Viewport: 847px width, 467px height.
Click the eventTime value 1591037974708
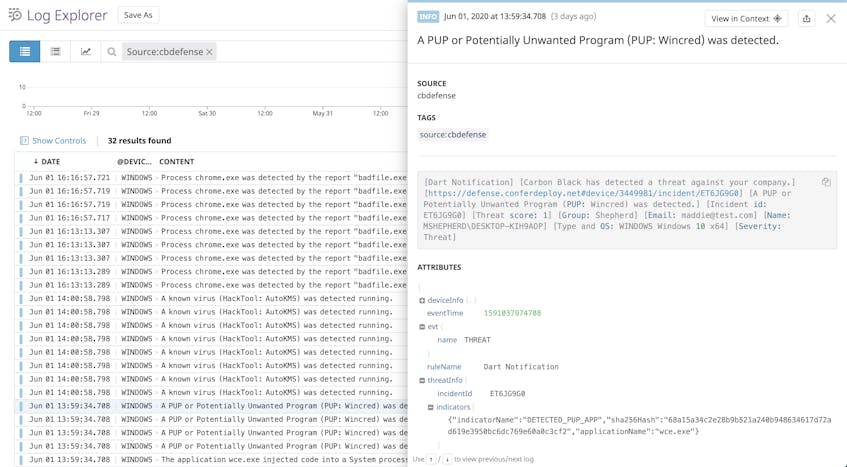[512, 313]
